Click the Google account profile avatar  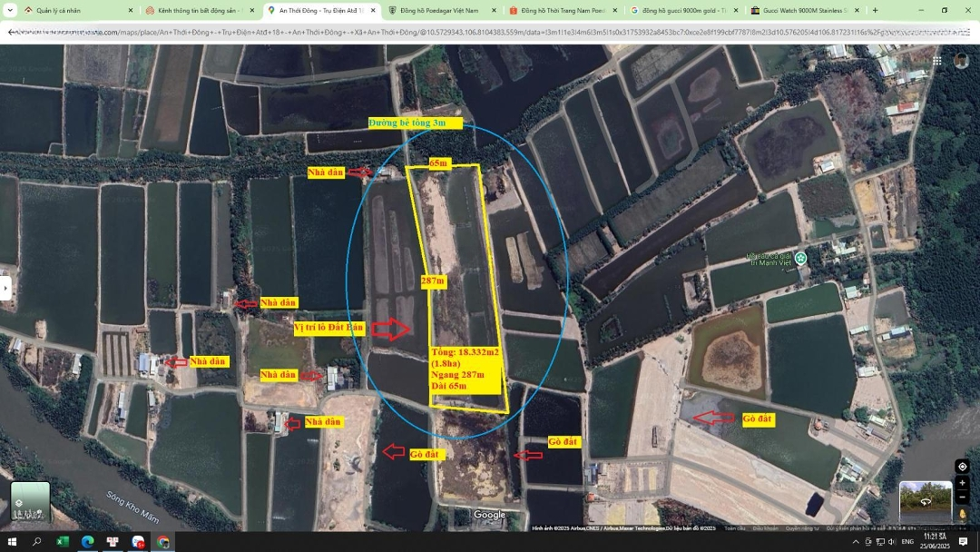click(x=961, y=61)
